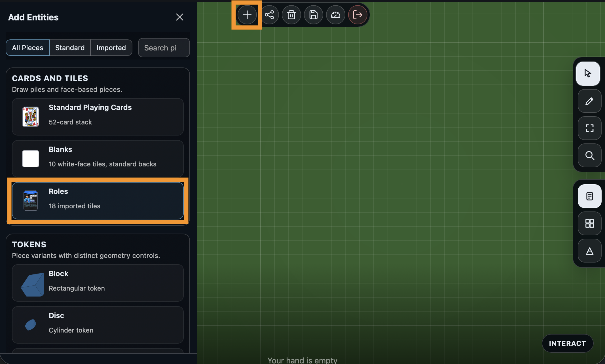Click the Blanks white square thumbnail

point(31,159)
